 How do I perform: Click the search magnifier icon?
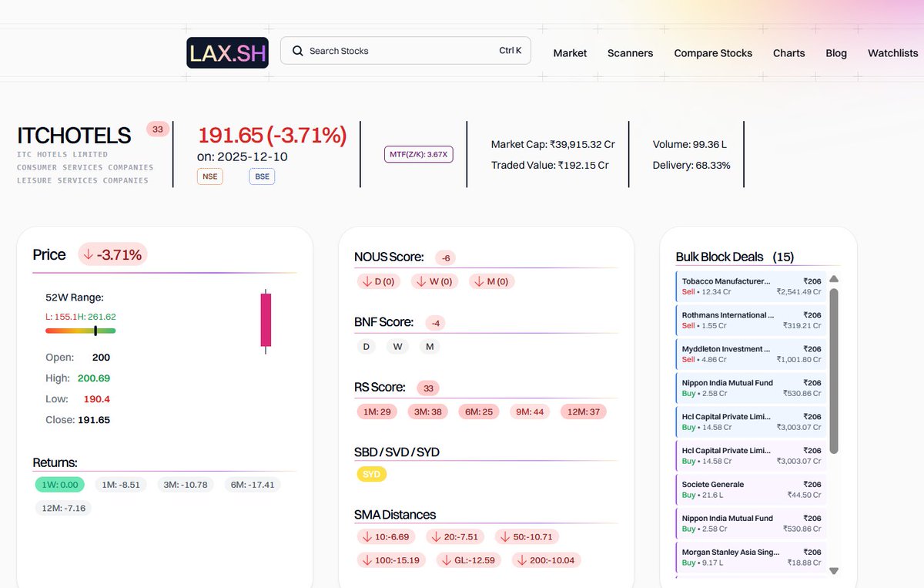[296, 51]
